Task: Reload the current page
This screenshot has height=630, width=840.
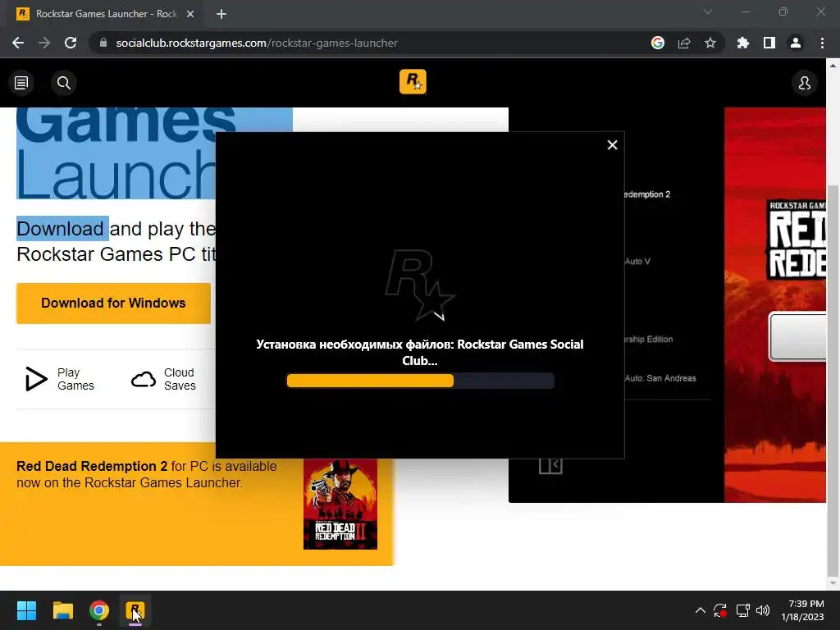Action: 71,43
